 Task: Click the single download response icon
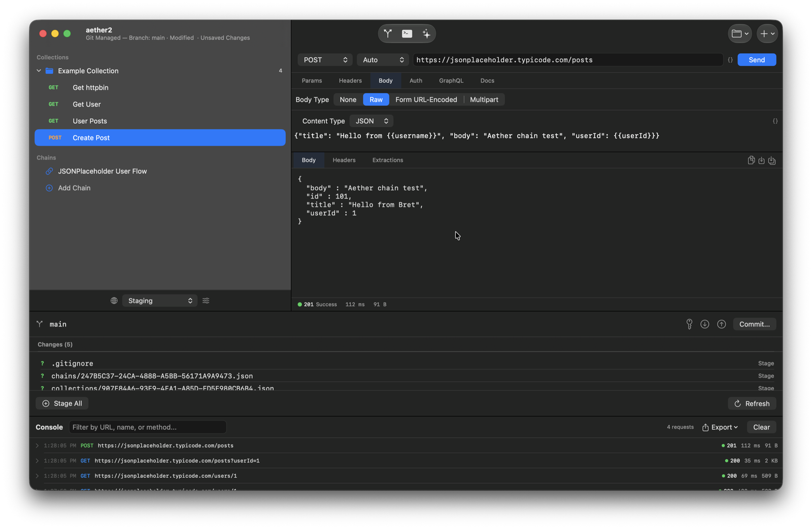click(761, 160)
